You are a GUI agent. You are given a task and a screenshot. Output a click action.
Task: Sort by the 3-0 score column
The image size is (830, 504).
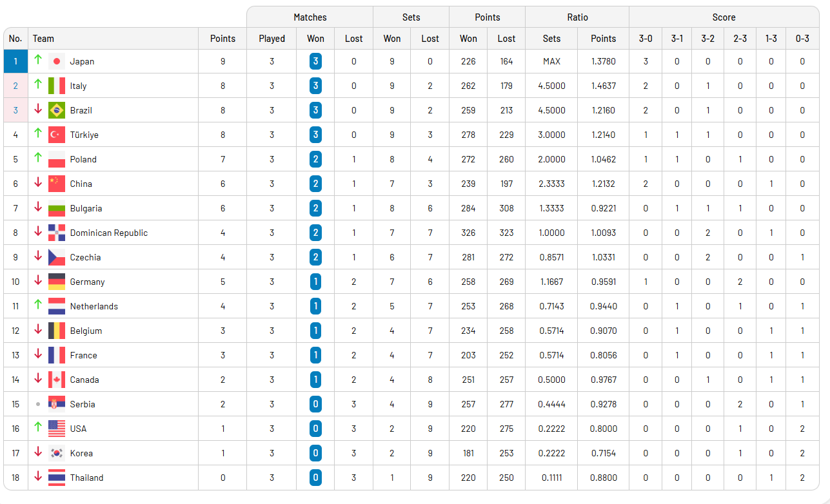(645, 39)
